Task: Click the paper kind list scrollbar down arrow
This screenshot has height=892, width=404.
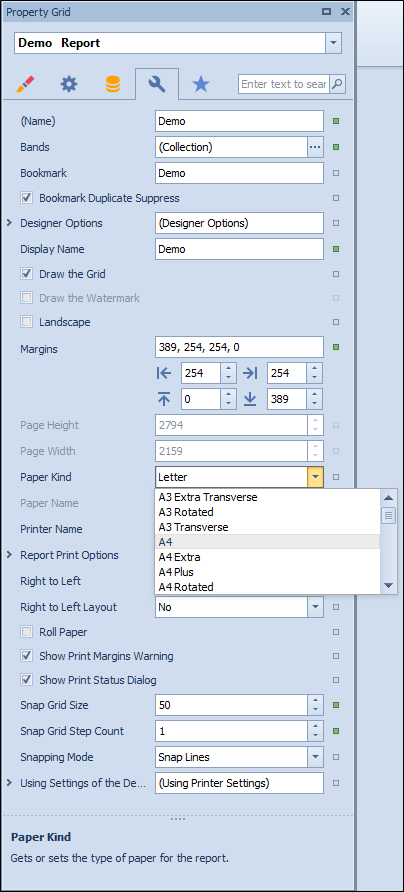Action: 389,585
